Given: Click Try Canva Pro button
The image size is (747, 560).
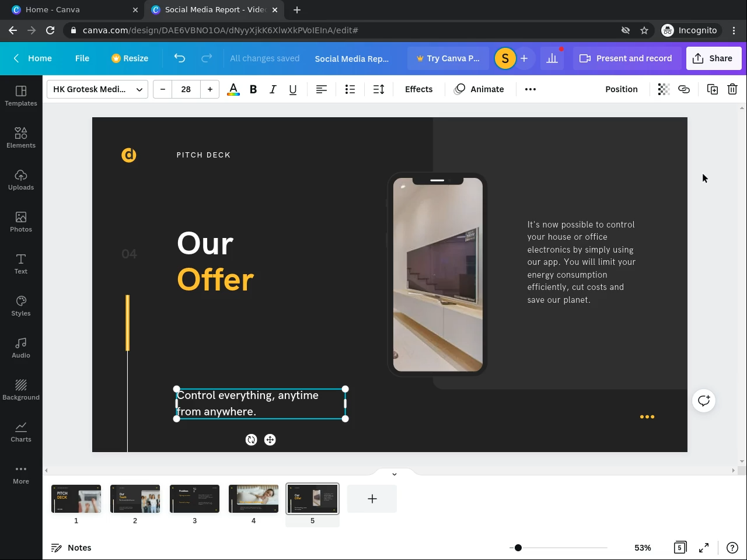Looking at the screenshot, I should coord(448,58).
